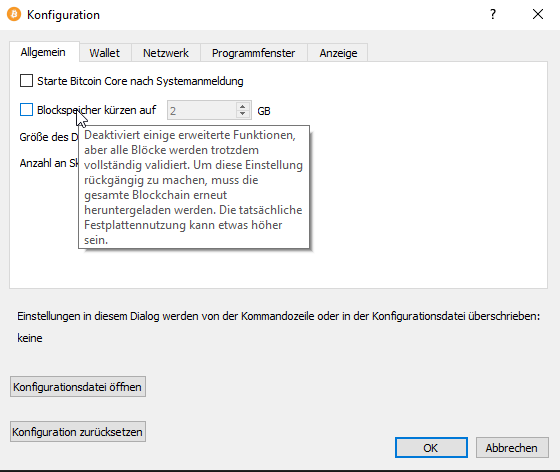Switch to the Netzwerk tab
This screenshot has width=560, height=472.
(x=166, y=53)
